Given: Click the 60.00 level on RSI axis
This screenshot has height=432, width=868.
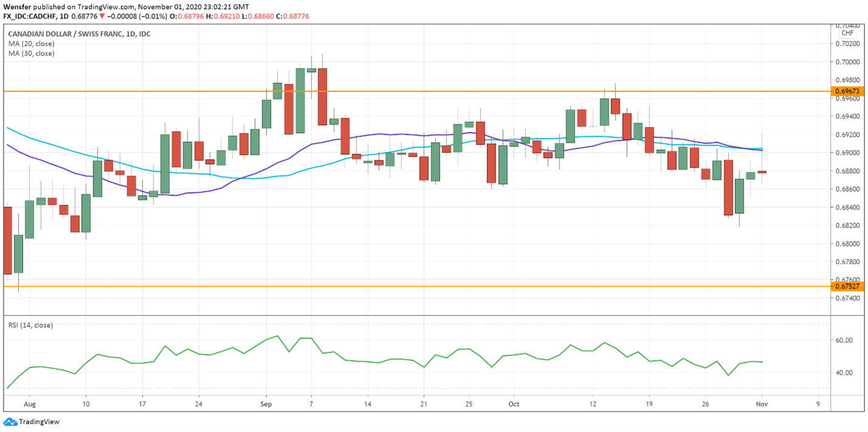Looking at the screenshot, I should coord(843,340).
